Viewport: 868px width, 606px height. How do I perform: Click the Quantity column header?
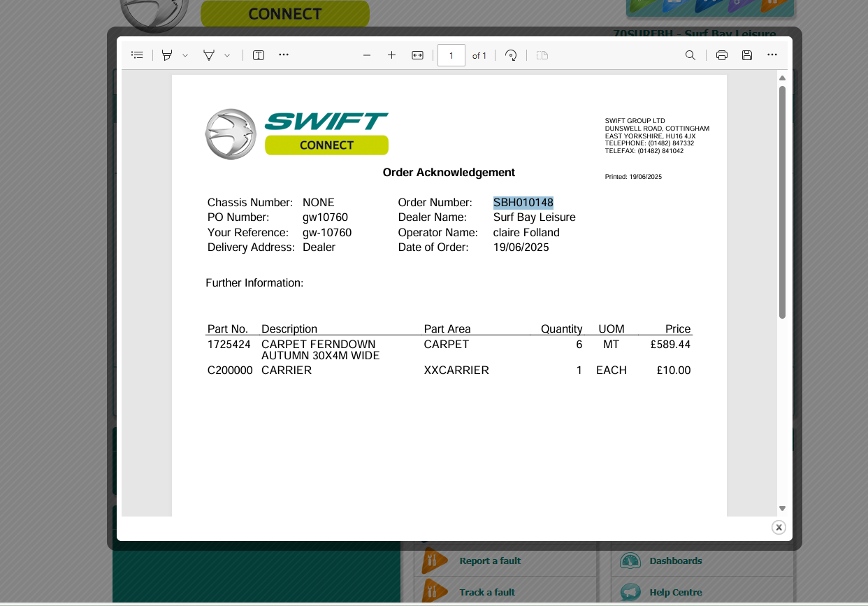pos(561,329)
